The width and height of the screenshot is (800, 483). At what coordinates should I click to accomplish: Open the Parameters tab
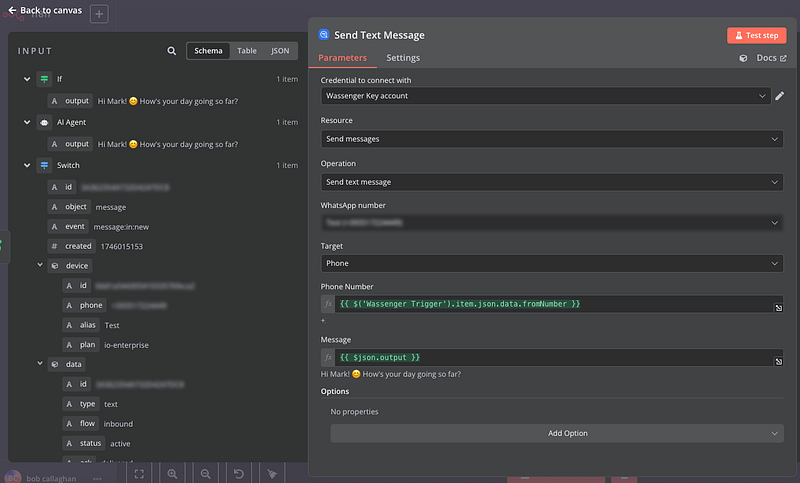tap(342, 58)
